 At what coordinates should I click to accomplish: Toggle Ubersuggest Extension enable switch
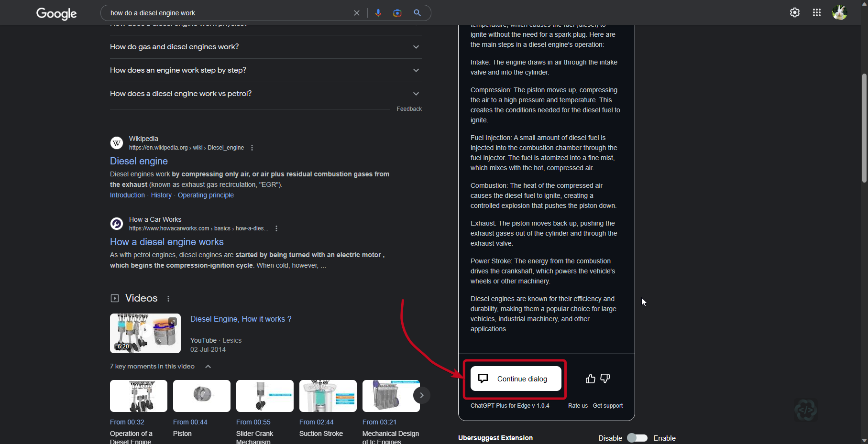pyautogui.click(x=637, y=438)
